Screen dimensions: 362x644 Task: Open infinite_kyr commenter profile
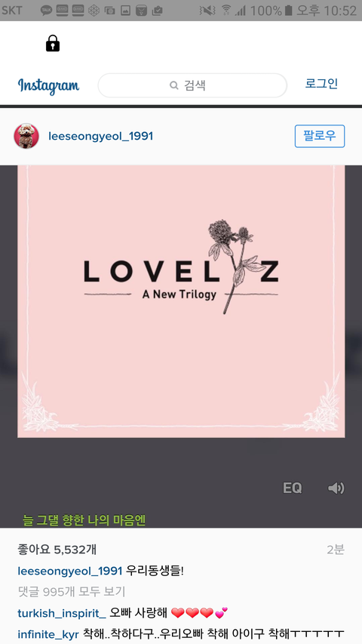point(48,634)
